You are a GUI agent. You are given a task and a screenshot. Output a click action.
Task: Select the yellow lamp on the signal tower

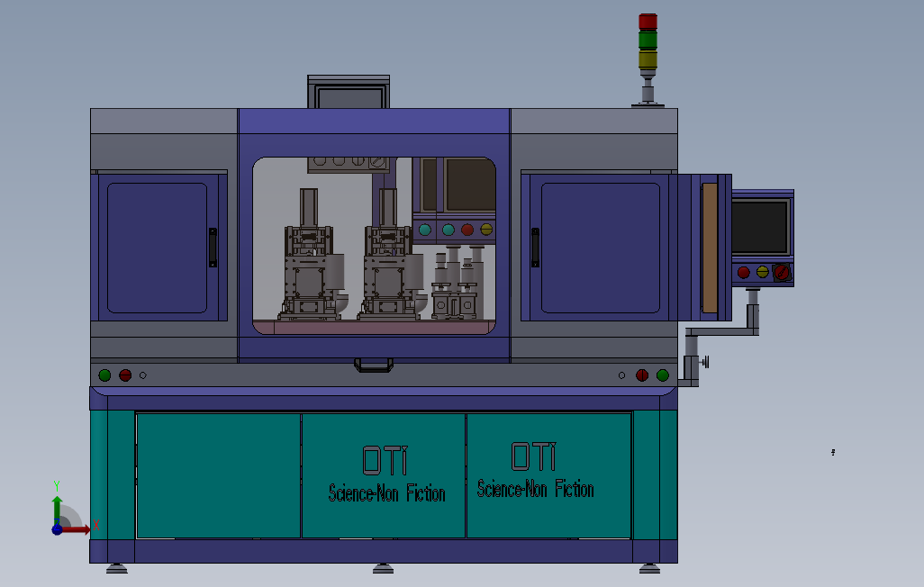[648, 59]
